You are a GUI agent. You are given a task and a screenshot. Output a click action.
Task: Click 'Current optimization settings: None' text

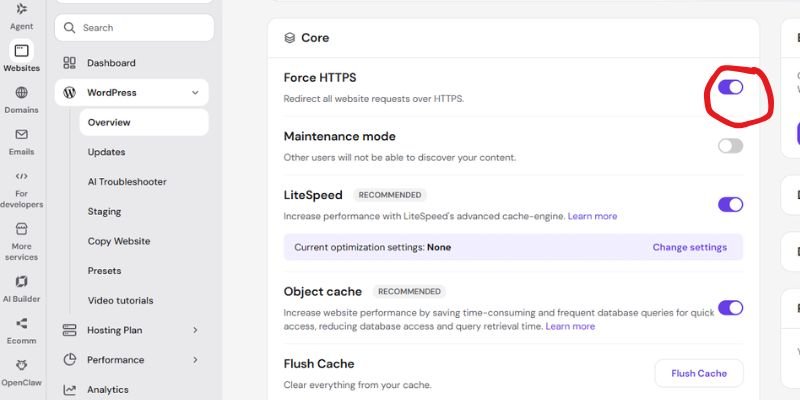coord(372,247)
